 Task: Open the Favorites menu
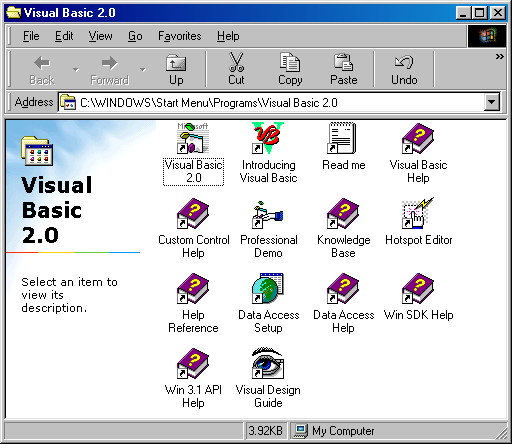click(180, 36)
